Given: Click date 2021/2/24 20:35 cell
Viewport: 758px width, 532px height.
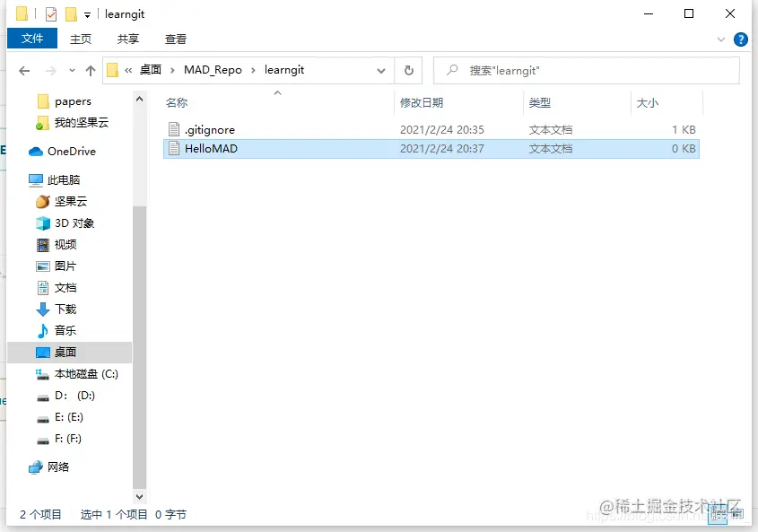Looking at the screenshot, I should [x=442, y=129].
